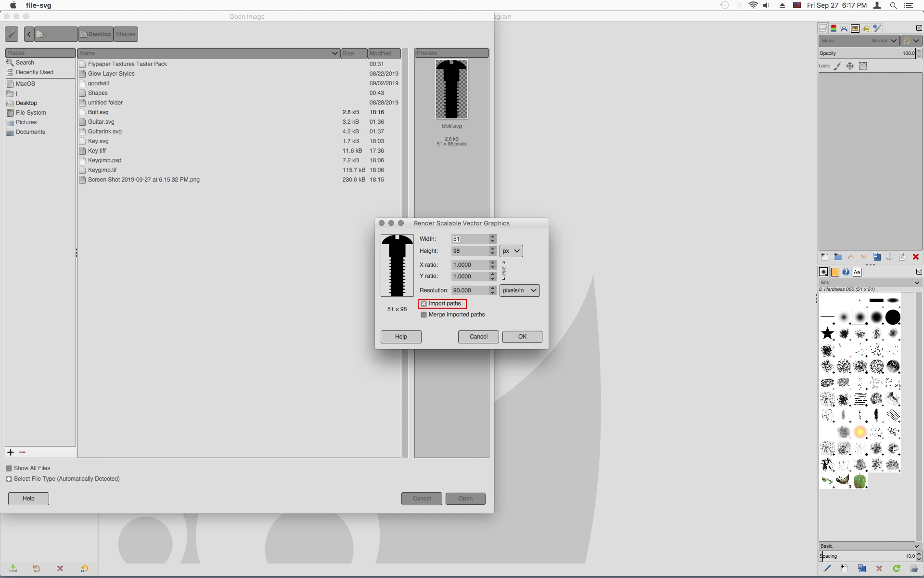
Task: Open the Channels dock tab icon
Action: 834,28
